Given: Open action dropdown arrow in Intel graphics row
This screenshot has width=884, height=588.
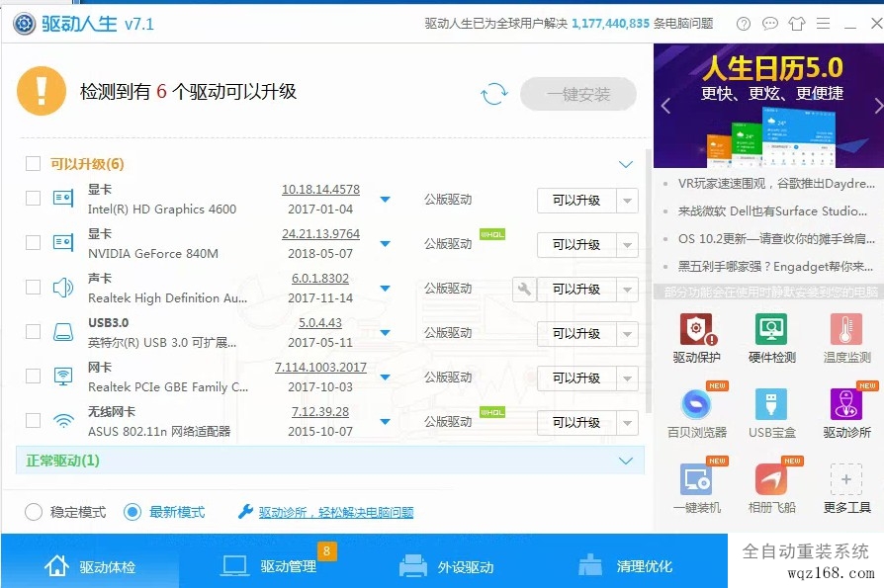Looking at the screenshot, I should pyautogui.click(x=628, y=201).
